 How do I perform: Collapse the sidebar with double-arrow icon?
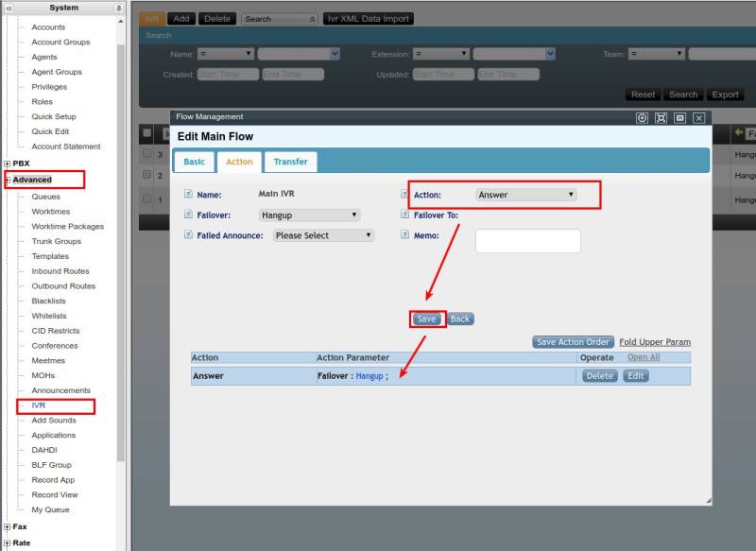click(x=9, y=8)
